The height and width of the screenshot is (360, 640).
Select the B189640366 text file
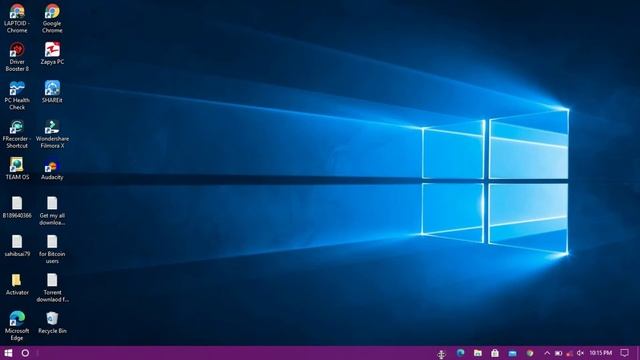[17, 207]
